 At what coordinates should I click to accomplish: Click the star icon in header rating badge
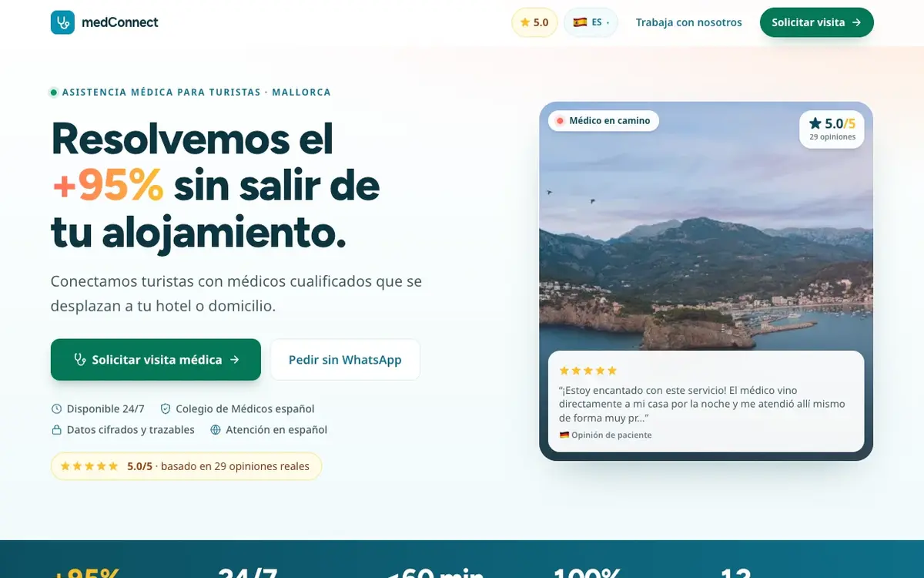tap(525, 22)
